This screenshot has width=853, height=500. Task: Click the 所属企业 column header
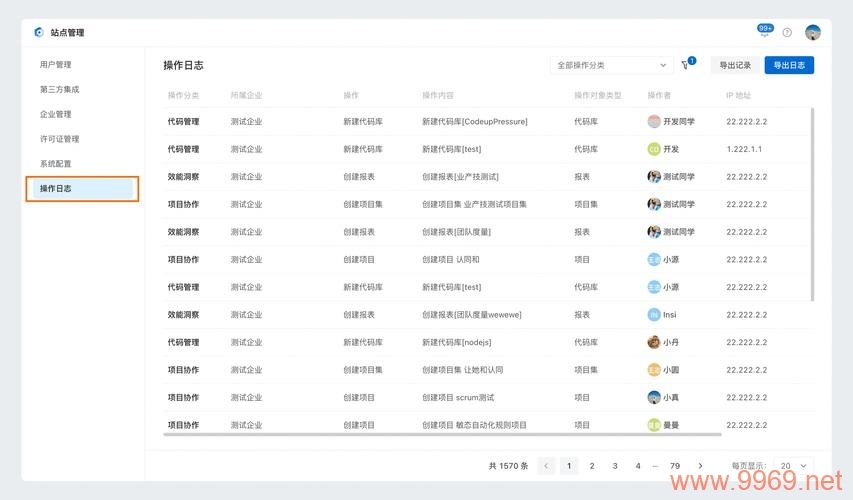(246, 95)
